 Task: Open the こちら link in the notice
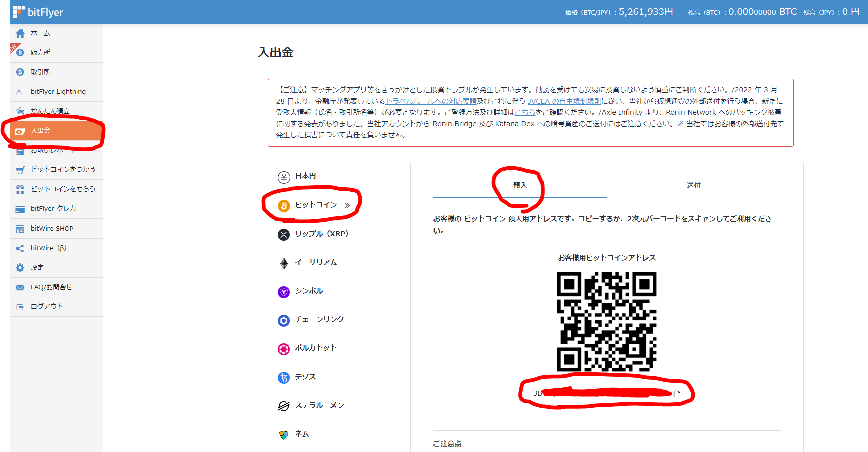(x=524, y=112)
